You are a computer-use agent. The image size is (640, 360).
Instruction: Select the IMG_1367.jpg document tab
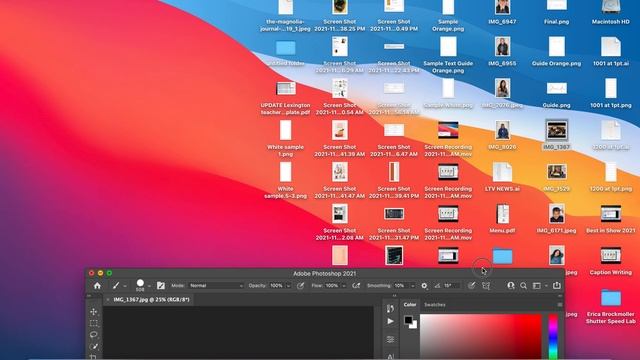click(x=151, y=300)
